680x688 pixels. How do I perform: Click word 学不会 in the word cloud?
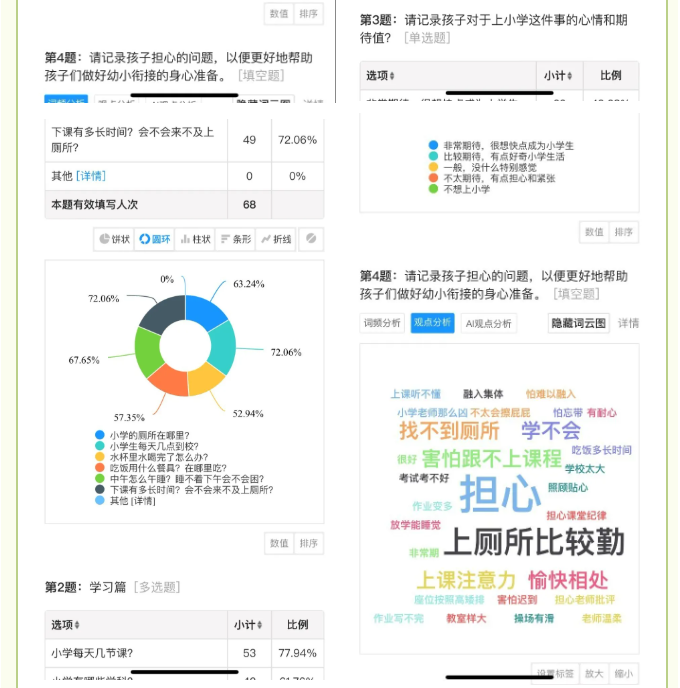[x=551, y=430]
